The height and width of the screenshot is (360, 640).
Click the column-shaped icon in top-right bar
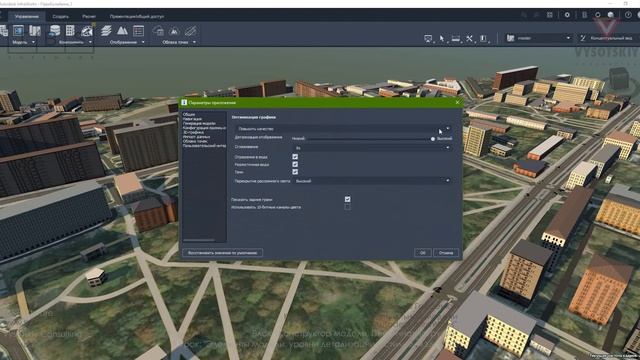tap(584, 15)
